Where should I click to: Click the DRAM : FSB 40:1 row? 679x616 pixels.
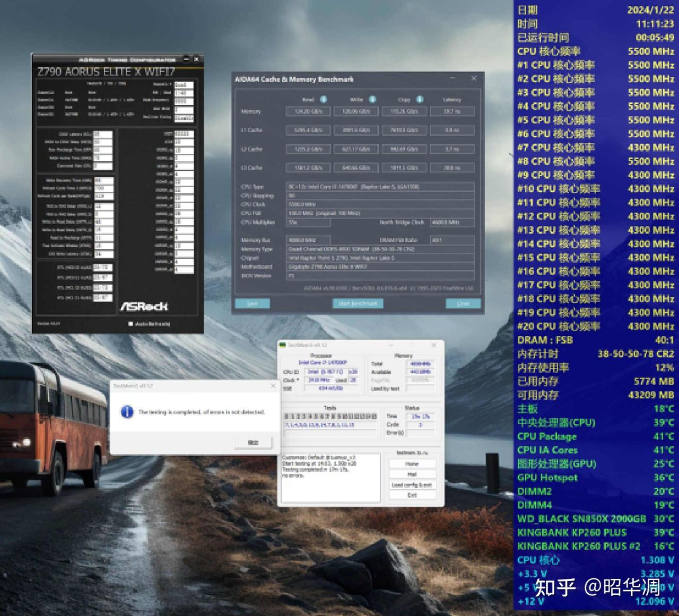pos(596,340)
